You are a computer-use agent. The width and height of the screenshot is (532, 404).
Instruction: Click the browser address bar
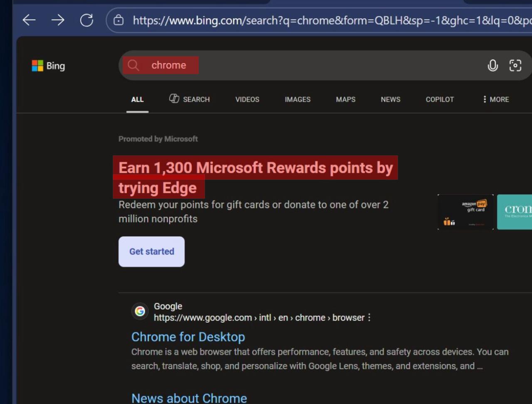(x=291, y=20)
